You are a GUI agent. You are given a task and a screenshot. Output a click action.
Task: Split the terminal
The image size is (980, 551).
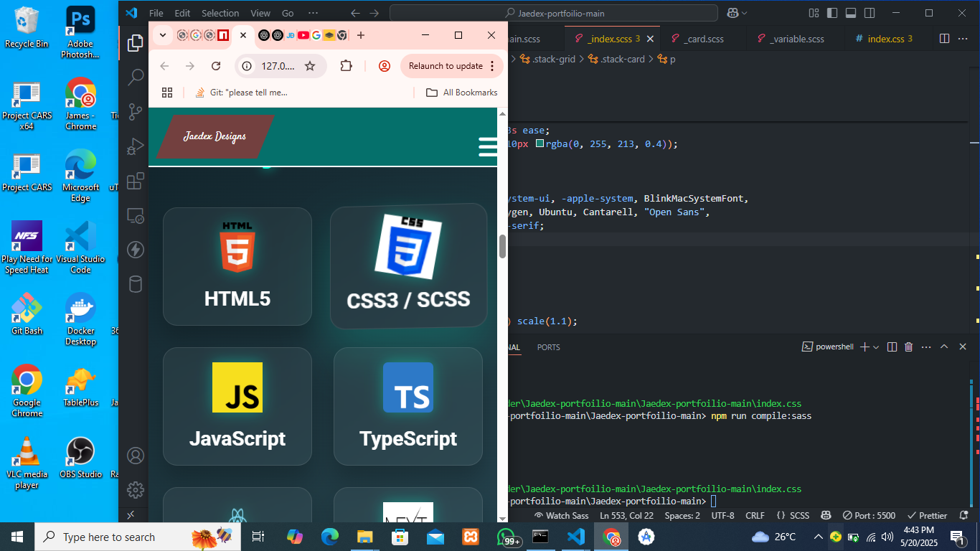pyautogui.click(x=892, y=347)
